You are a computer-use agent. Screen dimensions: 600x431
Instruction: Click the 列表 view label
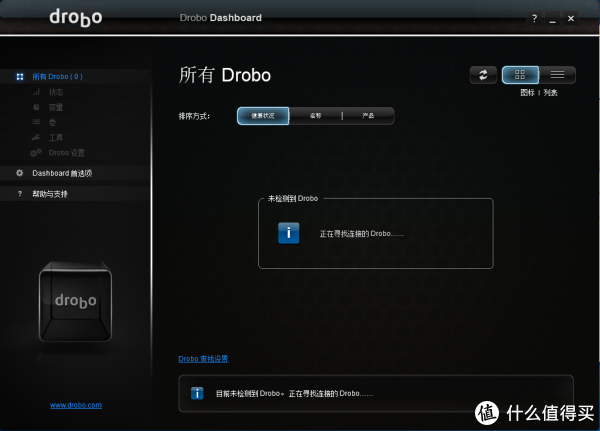click(550, 93)
